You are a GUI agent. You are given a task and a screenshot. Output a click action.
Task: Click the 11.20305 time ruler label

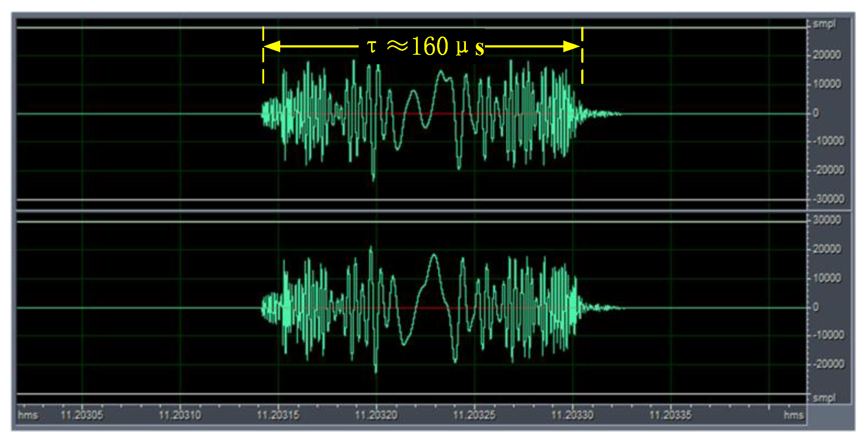click(x=82, y=415)
